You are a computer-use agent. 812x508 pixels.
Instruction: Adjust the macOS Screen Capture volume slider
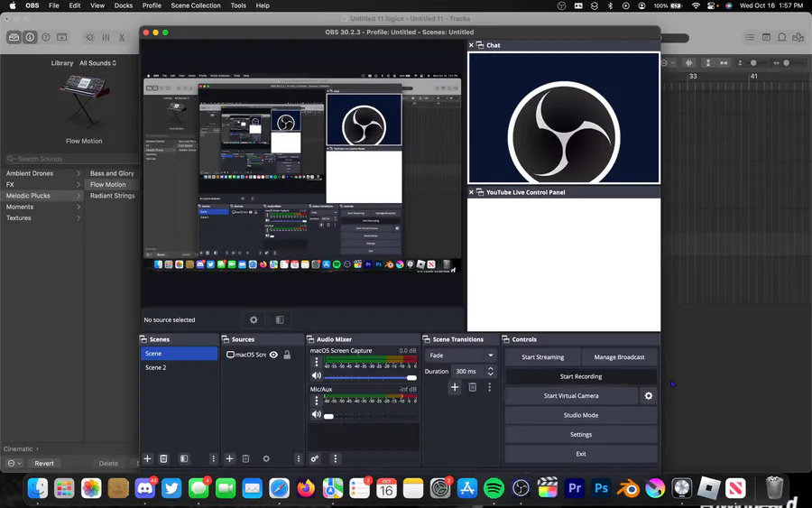coord(370,377)
